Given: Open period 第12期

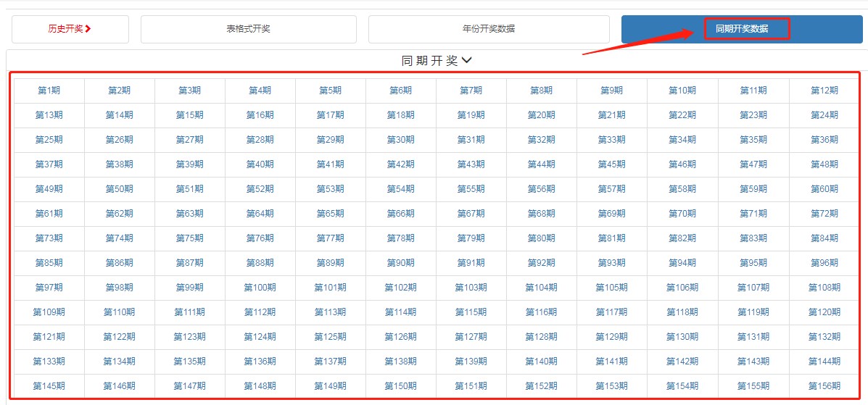Looking at the screenshot, I should click(x=824, y=91).
